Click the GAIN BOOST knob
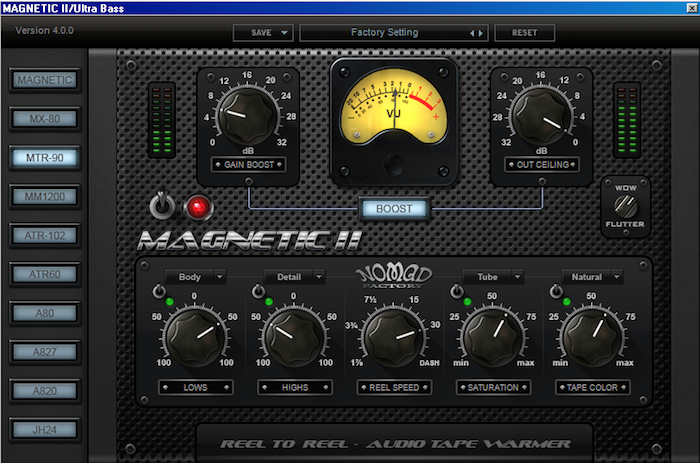Image resolution: width=700 pixels, height=463 pixels. pos(248,116)
